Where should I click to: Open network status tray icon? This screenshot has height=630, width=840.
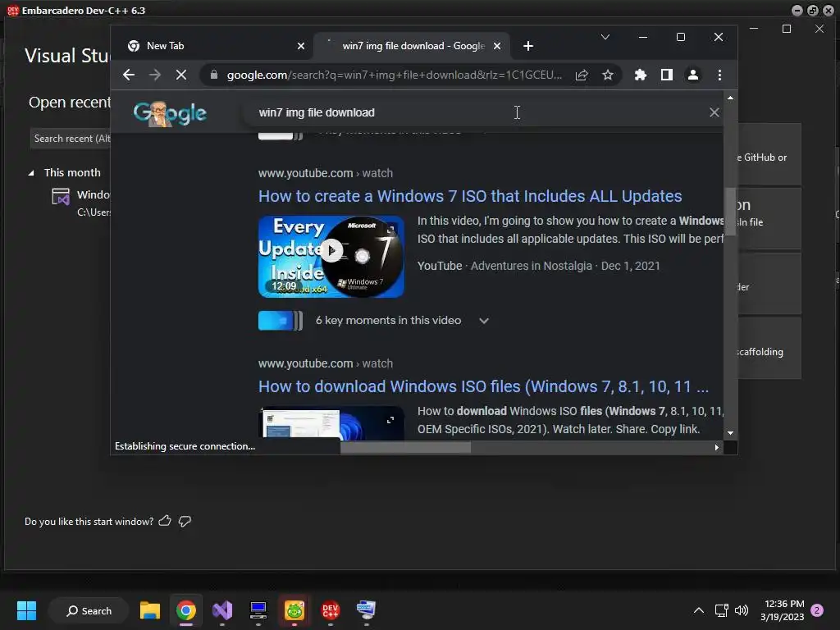(722, 610)
